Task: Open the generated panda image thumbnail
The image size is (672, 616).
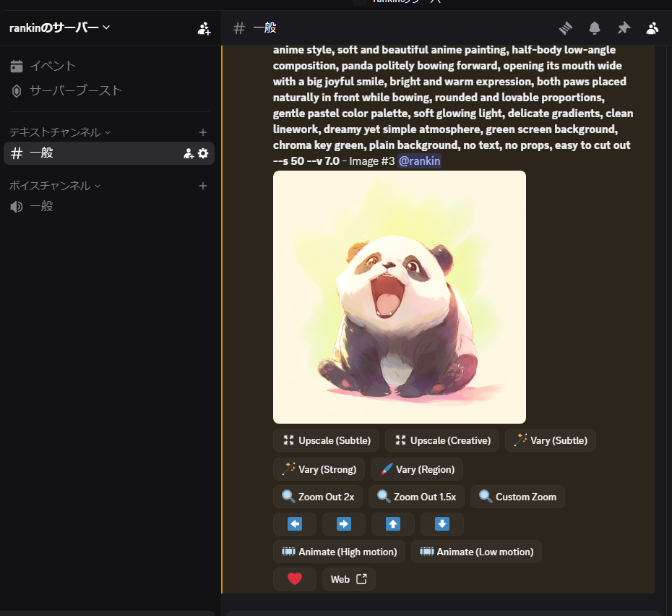Action: [x=399, y=297]
